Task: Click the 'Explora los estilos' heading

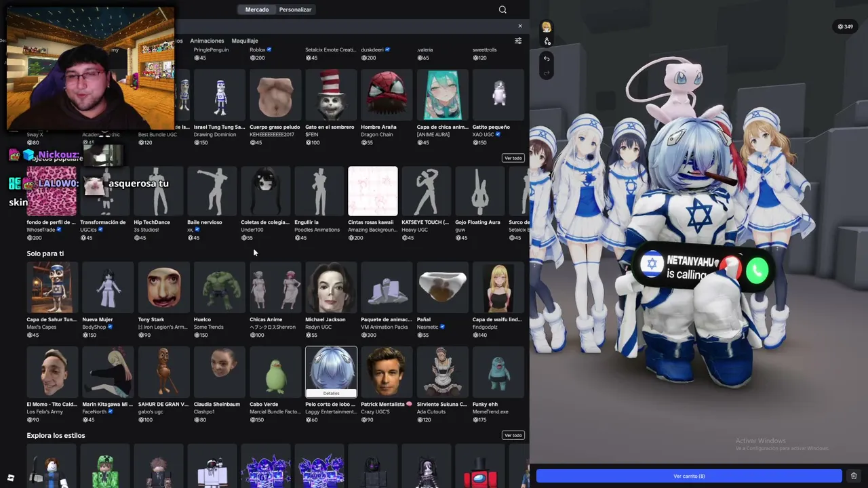Action: pyautogui.click(x=56, y=435)
